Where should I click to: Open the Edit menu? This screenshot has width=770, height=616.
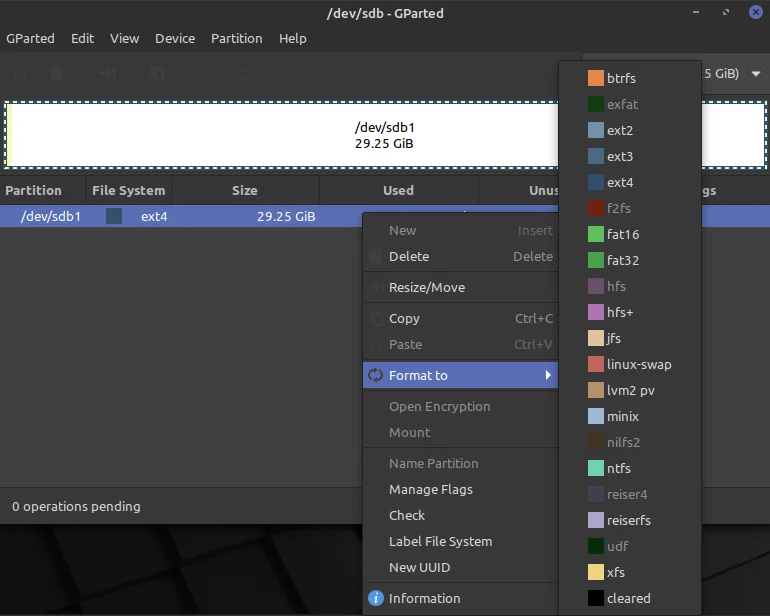point(82,38)
